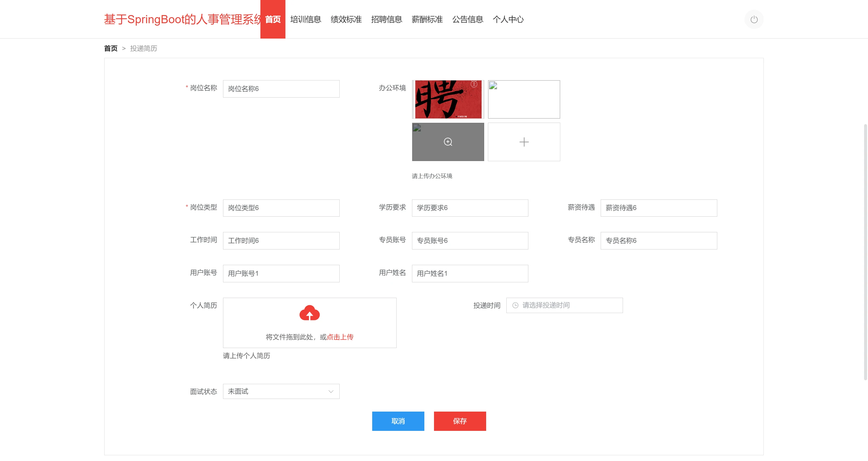Click the 点击上传 link

click(x=340, y=337)
